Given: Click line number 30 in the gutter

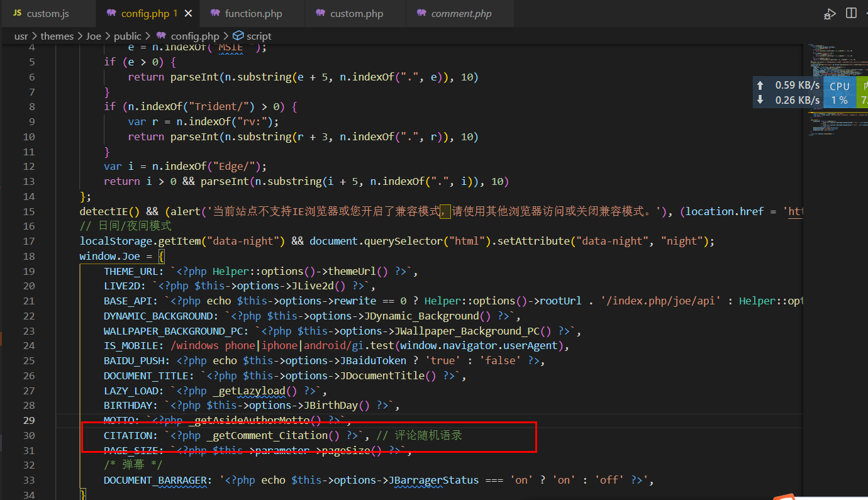Looking at the screenshot, I should pos(29,435).
